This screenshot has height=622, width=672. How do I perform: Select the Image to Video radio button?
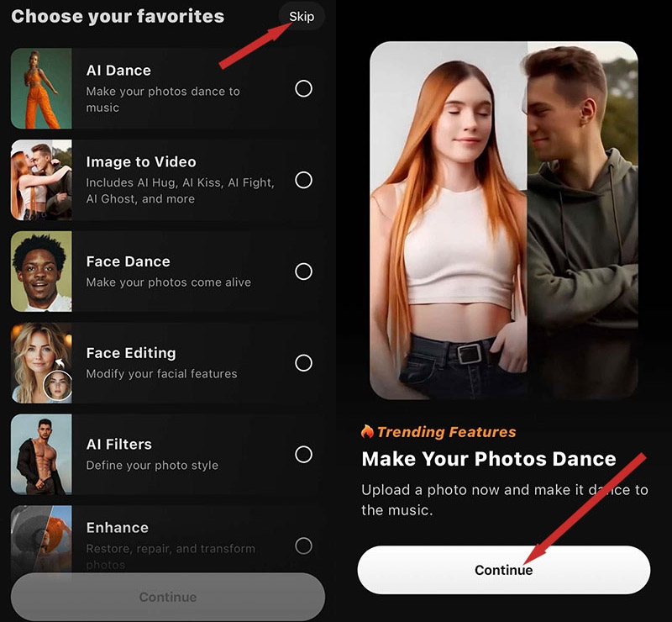(x=303, y=180)
